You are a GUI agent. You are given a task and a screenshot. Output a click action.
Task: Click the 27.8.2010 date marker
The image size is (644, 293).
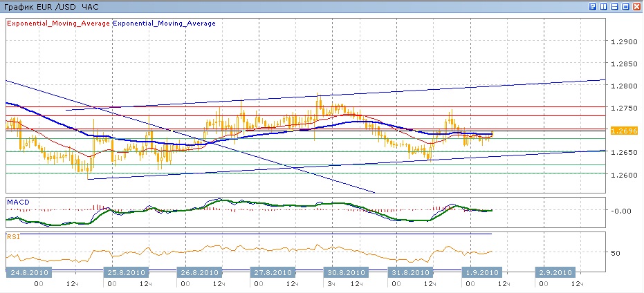coord(272,272)
